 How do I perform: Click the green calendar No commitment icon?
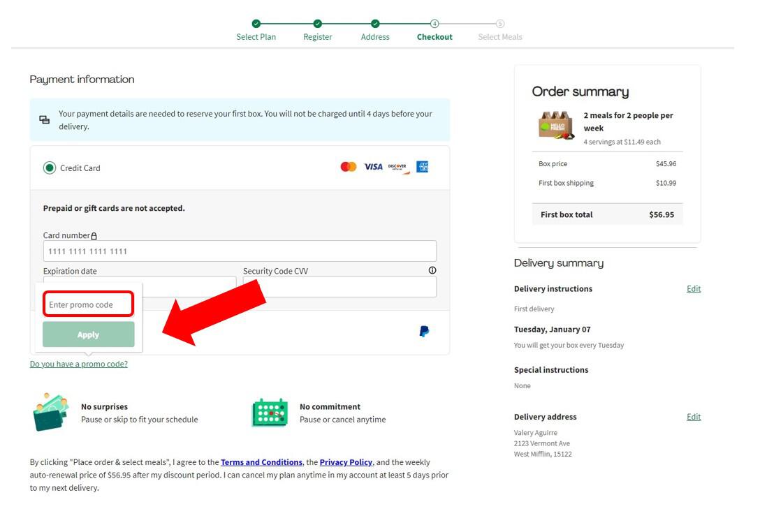[x=270, y=413]
